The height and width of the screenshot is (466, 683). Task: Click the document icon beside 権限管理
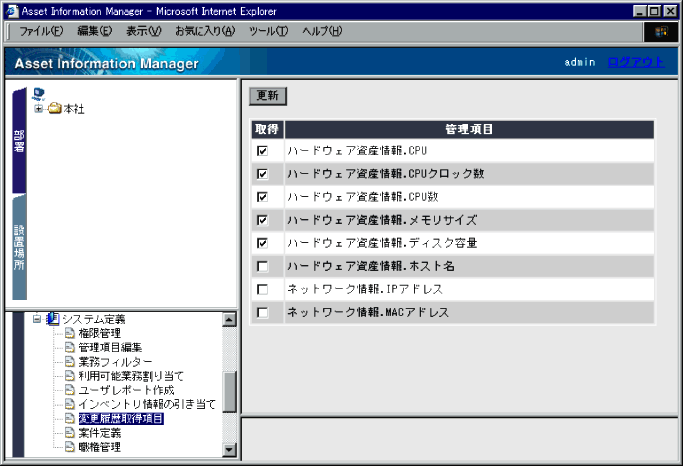coord(70,333)
